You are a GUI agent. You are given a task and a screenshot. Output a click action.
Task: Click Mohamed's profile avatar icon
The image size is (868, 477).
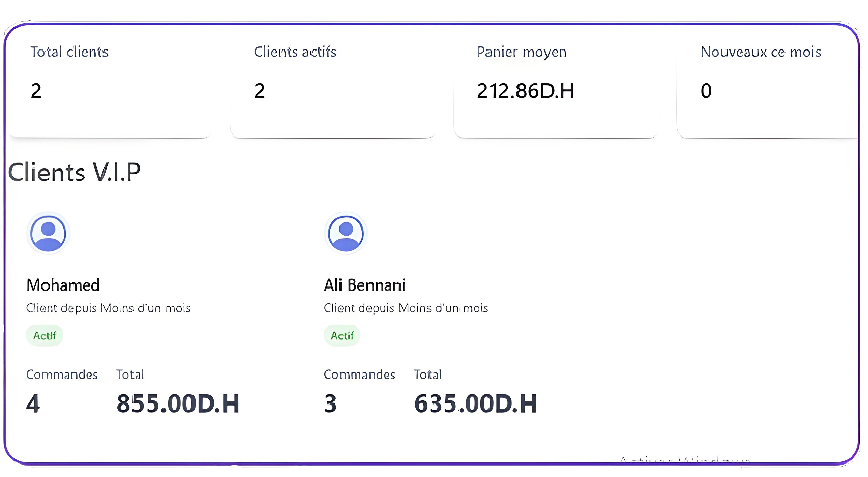coord(48,233)
